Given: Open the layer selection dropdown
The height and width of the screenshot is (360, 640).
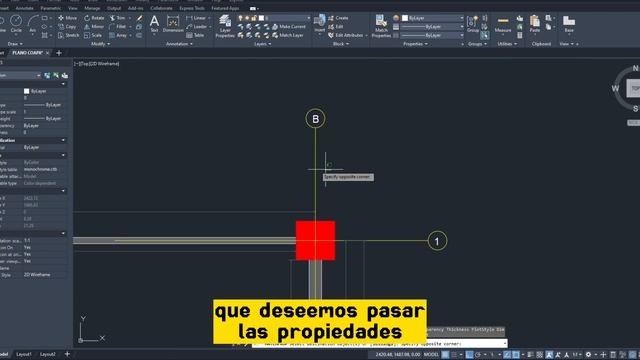Looking at the screenshot, I should click(x=273, y=18).
